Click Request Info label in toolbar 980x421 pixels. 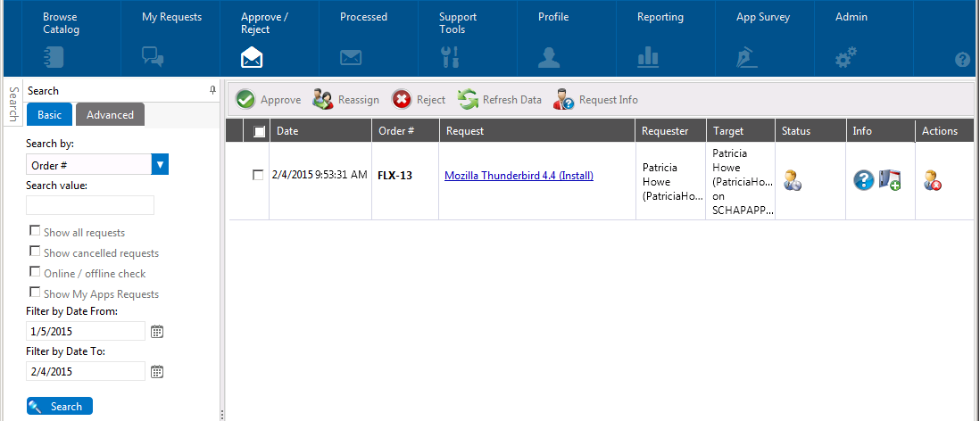[x=609, y=100]
